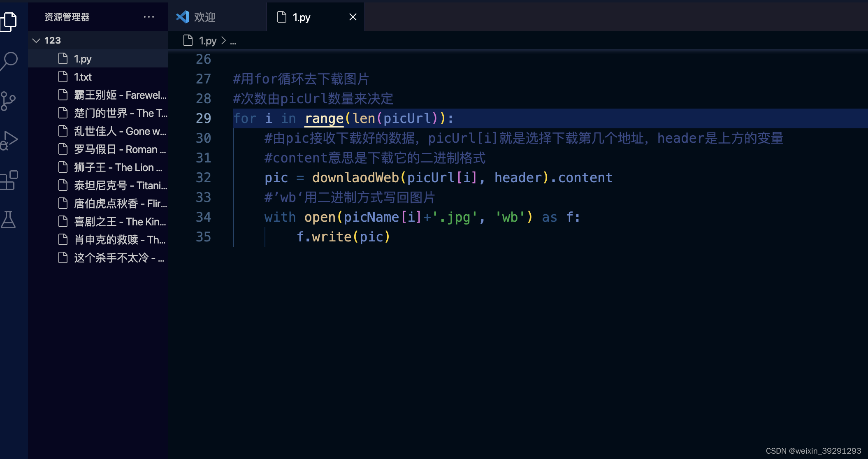868x459 pixels.
Task: Click f.write(pic) on line 35
Action: tap(343, 237)
